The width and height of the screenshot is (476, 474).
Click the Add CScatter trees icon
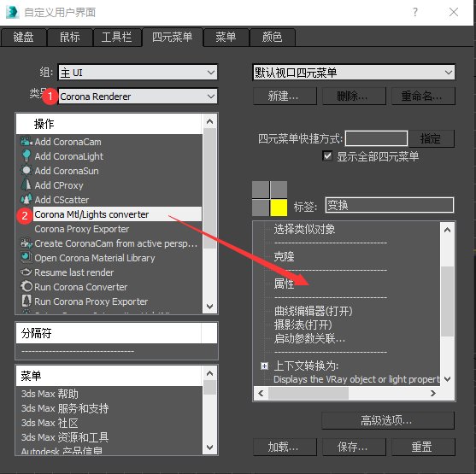(x=26, y=199)
